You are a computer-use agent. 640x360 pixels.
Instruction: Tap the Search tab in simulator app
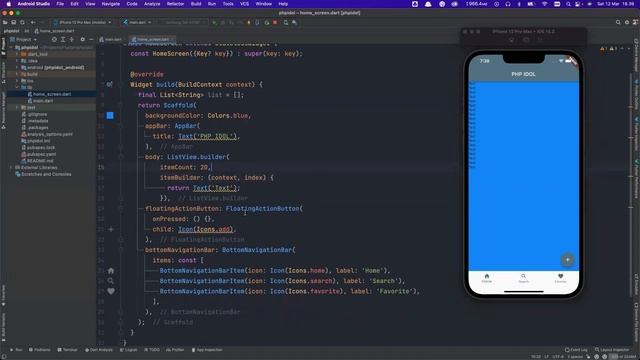(524, 278)
